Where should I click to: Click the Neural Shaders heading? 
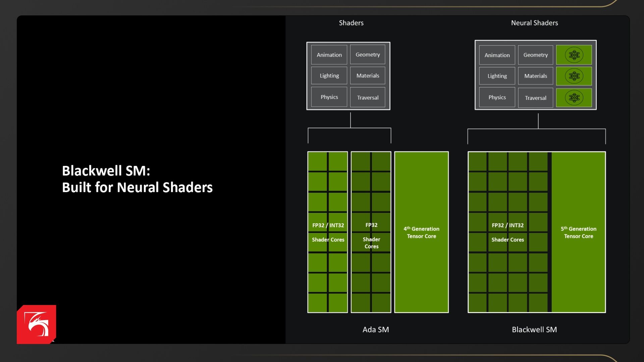pos(534,23)
